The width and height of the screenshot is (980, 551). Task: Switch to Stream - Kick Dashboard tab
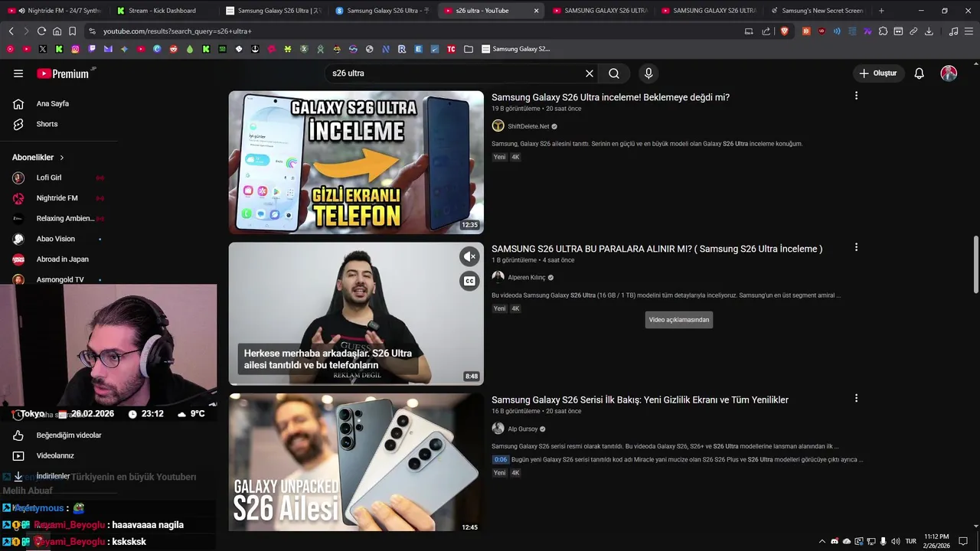point(162,11)
